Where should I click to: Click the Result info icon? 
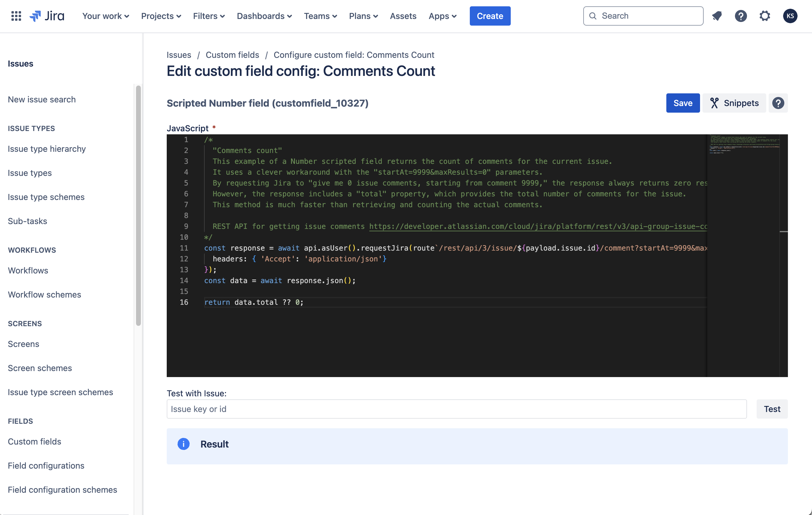184,444
